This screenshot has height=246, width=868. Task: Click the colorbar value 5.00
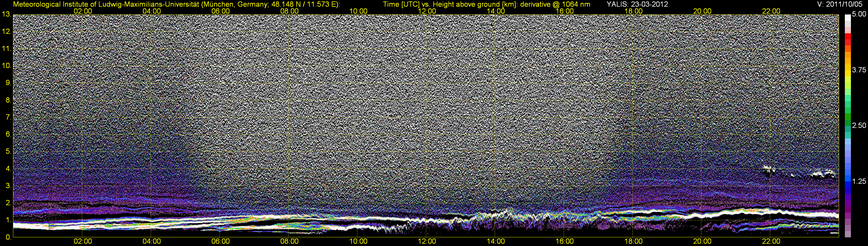859,14
